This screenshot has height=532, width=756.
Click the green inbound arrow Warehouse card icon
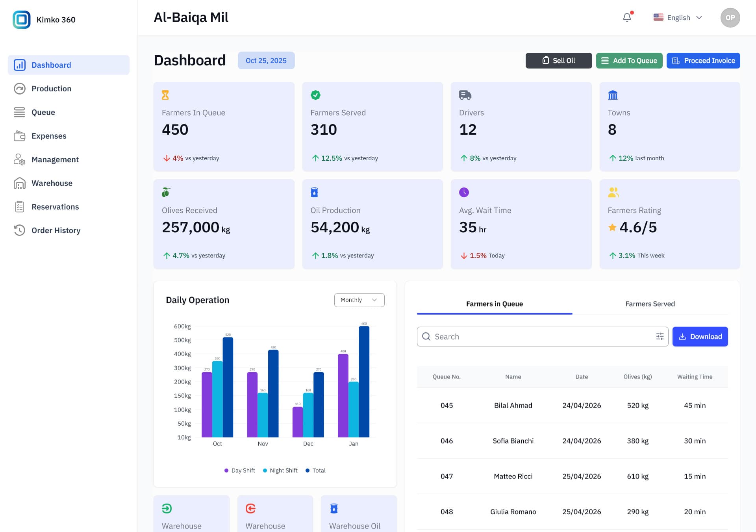[x=167, y=508]
